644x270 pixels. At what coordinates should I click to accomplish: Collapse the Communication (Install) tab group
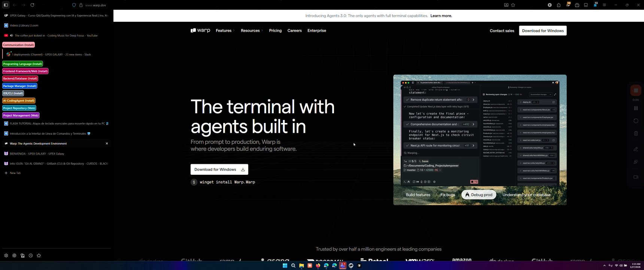[x=18, y=45]
